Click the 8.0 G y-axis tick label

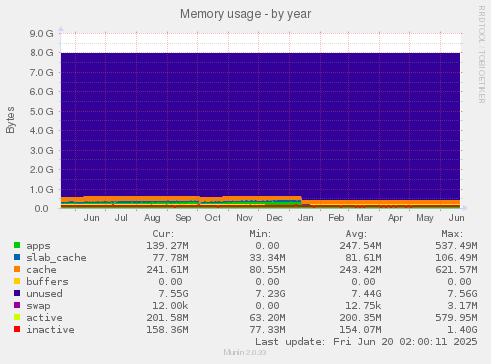[42, 53]
